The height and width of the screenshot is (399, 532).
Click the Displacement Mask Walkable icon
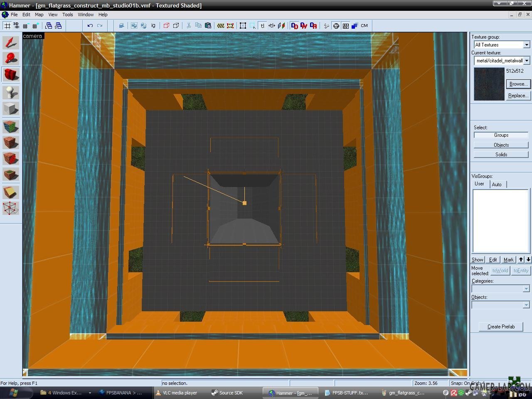click(304, 26)
